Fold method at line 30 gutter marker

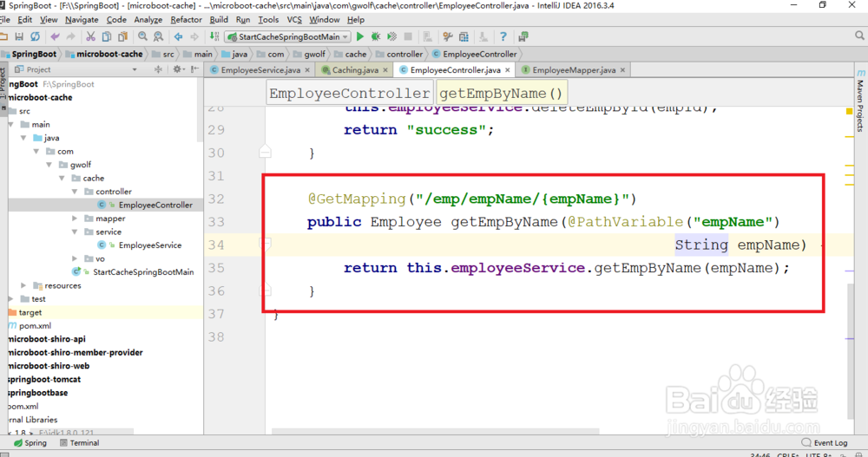265,152
